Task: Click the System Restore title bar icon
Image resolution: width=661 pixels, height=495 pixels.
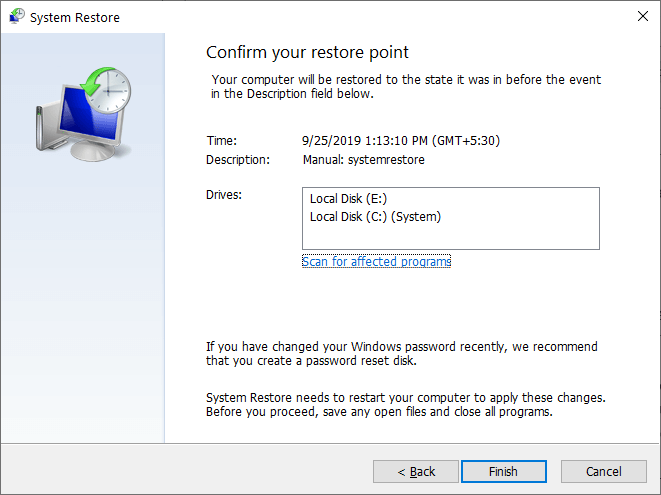Action: click(x=15, y=16)
